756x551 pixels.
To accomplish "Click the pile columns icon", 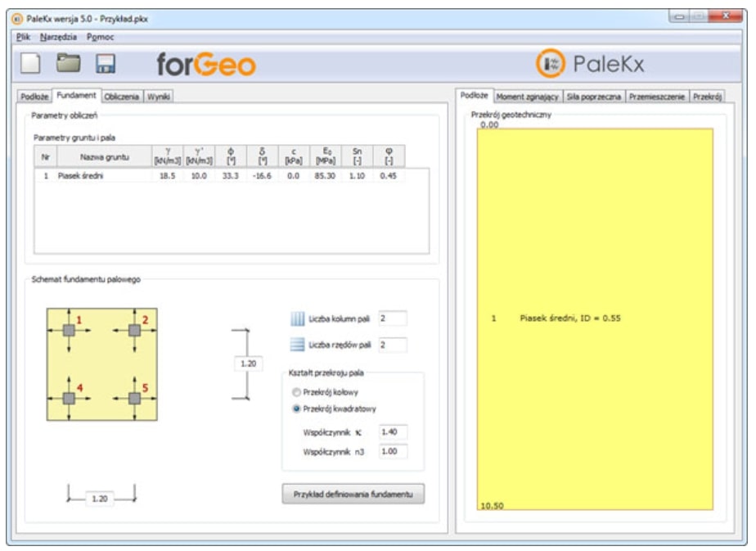I will pos(298,318).
